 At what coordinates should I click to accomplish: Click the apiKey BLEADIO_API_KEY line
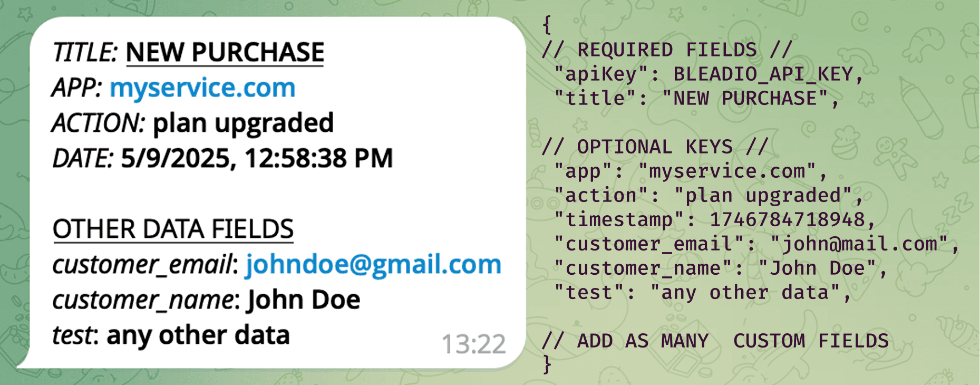coord(709,74)
